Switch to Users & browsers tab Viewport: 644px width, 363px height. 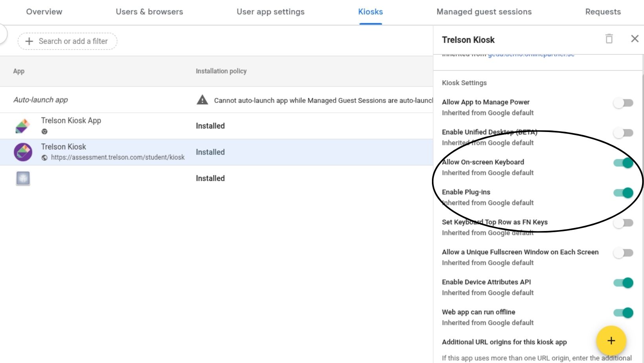coord(149,12)
